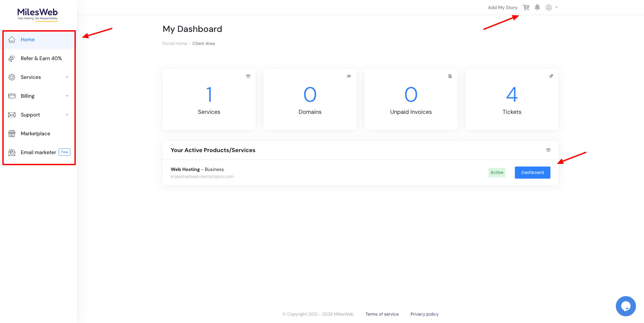Image resolution: width=644 pixels, height=323 pixels.
Task: Select Marketplace from the sidebar
Action: 35,134
